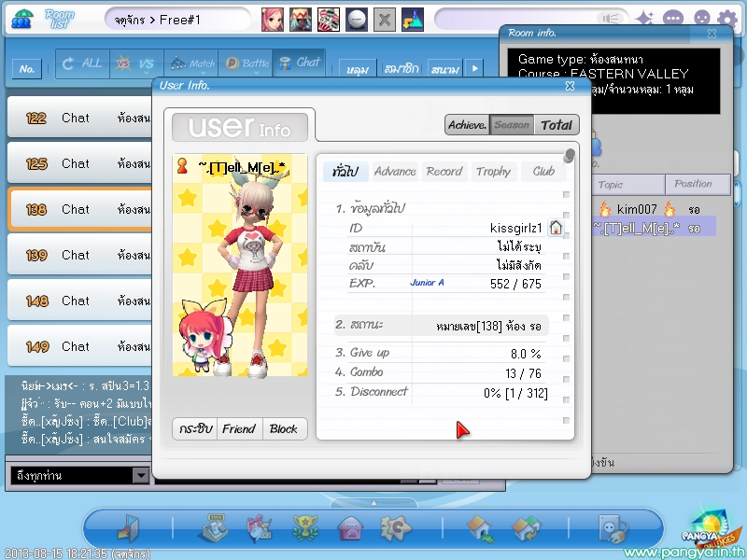The height and width of the screenshot is (560, 747).
Task: Click the right arrow next to สนาม
Action: [x=474, y=68]
